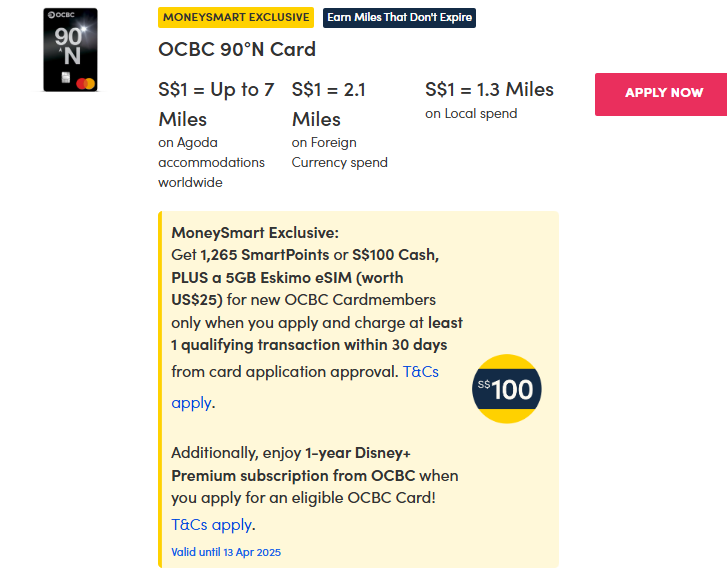Viewport: 727px width, 568px height.
Task: Click the Mastercard logo on the card image
Action: click(x=81, y=81)
